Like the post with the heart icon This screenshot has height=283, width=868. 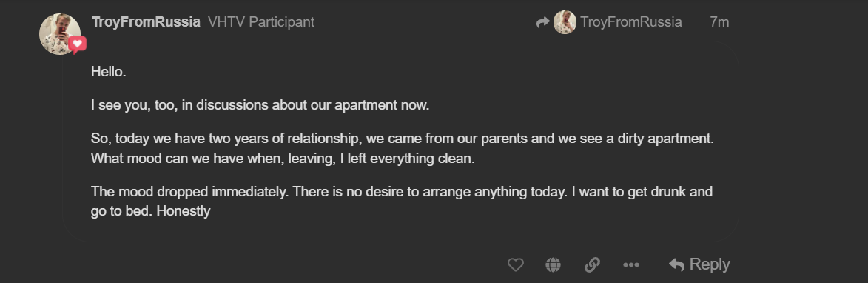515,265
